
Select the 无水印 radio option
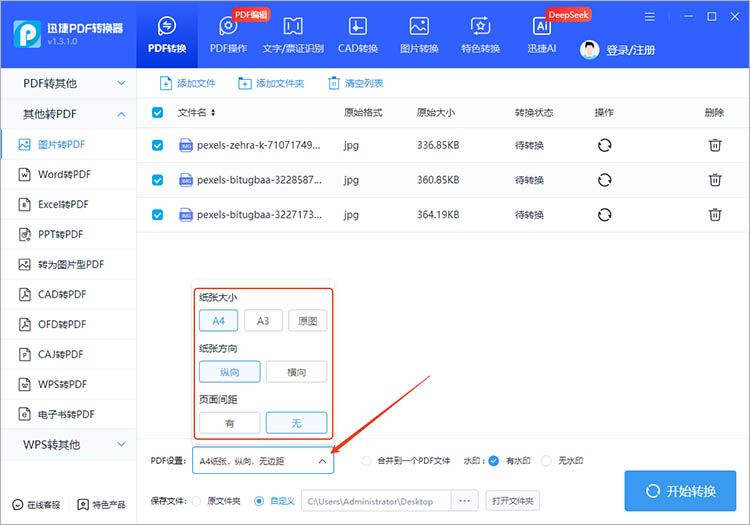pos(546,461)
